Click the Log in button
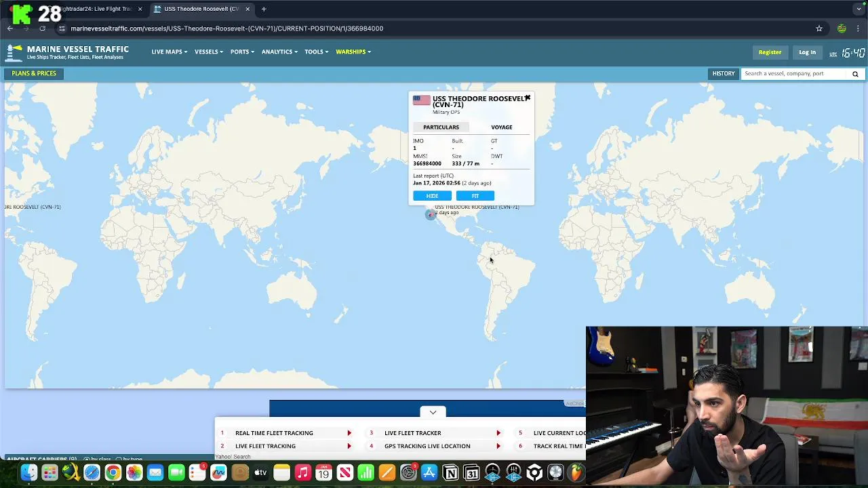868x488 pixels. (807, 52)
